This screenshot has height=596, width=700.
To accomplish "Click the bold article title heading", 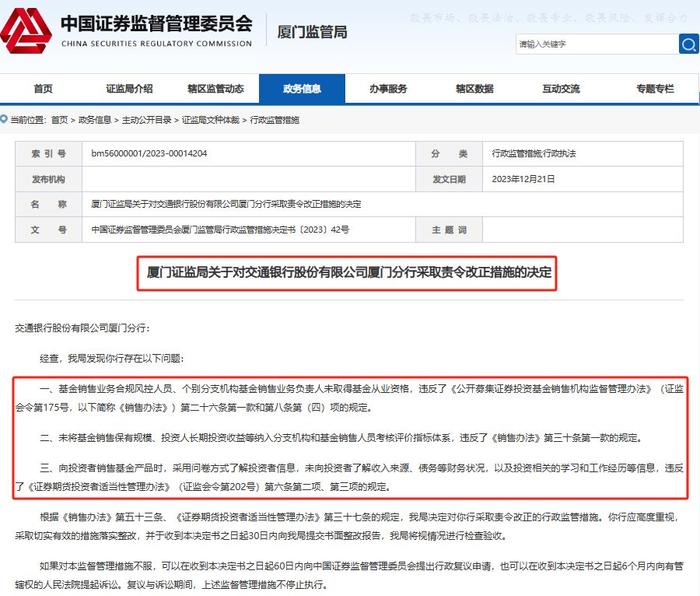I will pyautogui.click(x=349, y=272).
